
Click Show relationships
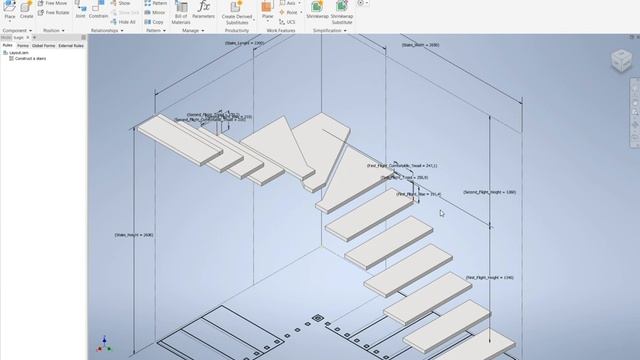[x=120, y=3]
